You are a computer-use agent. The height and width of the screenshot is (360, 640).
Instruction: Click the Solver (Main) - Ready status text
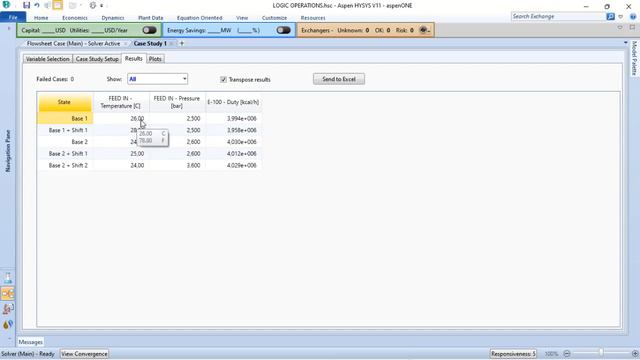pyautogui.click(x=28, y=354)
